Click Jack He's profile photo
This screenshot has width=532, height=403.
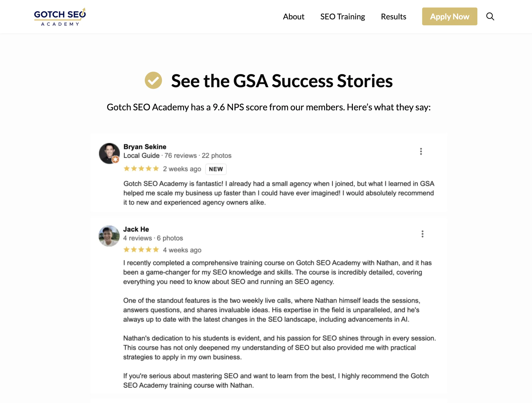pos(109,236)
